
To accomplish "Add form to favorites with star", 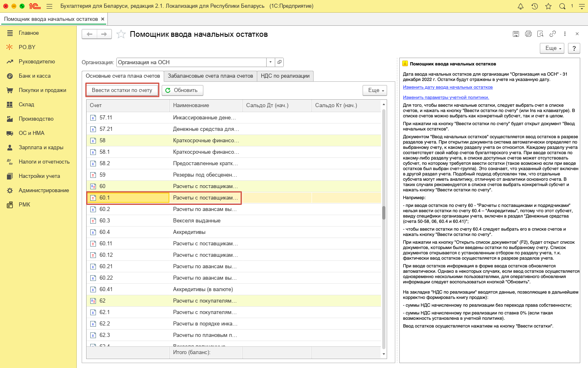I will [x=121, y=34].
